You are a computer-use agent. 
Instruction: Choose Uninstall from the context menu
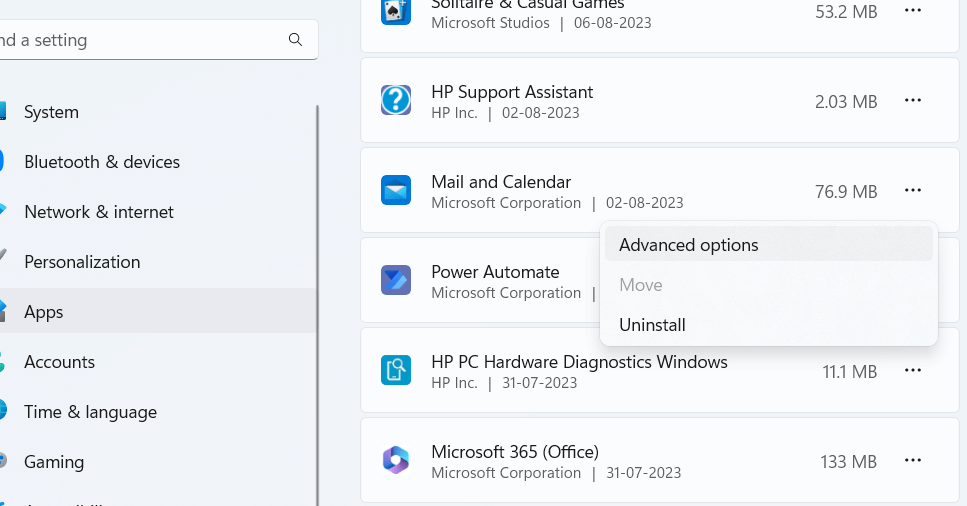pos(768,325)
